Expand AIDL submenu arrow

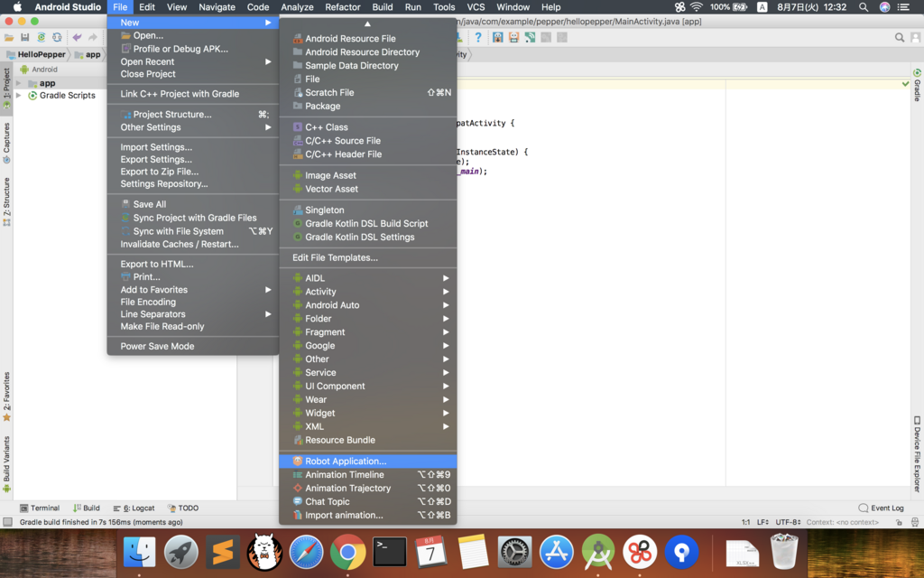tap(446, 278)
